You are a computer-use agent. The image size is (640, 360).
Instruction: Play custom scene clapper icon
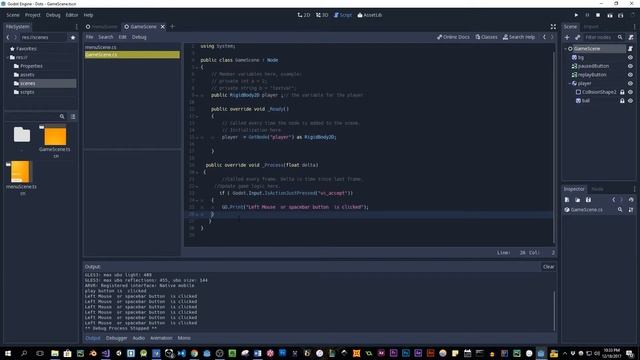pyautogui.click(x=620, y=15)
